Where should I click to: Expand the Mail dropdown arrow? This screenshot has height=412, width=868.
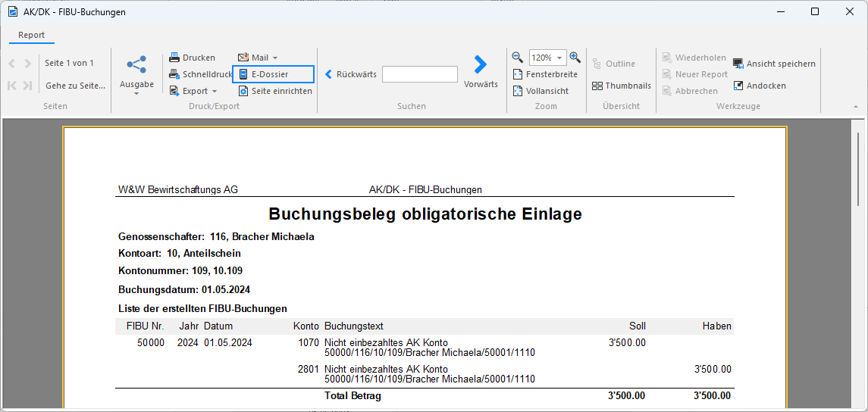[x=275, y=58]
